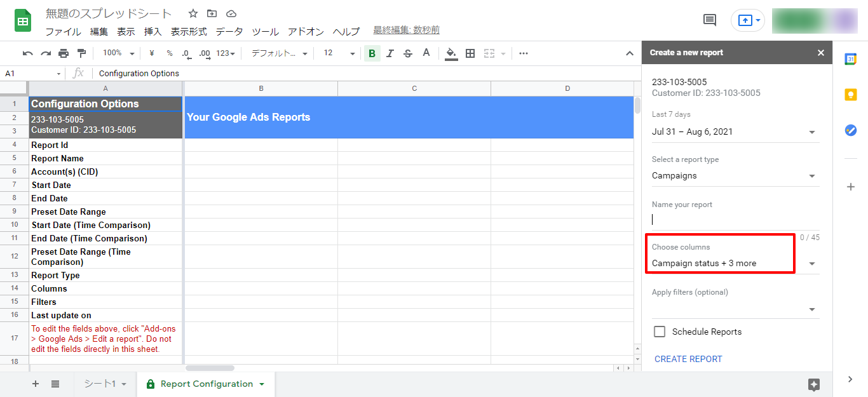The image size is (868, 397).
Task: Open the ヘルプ menu
Action: (x=346, y=31)
